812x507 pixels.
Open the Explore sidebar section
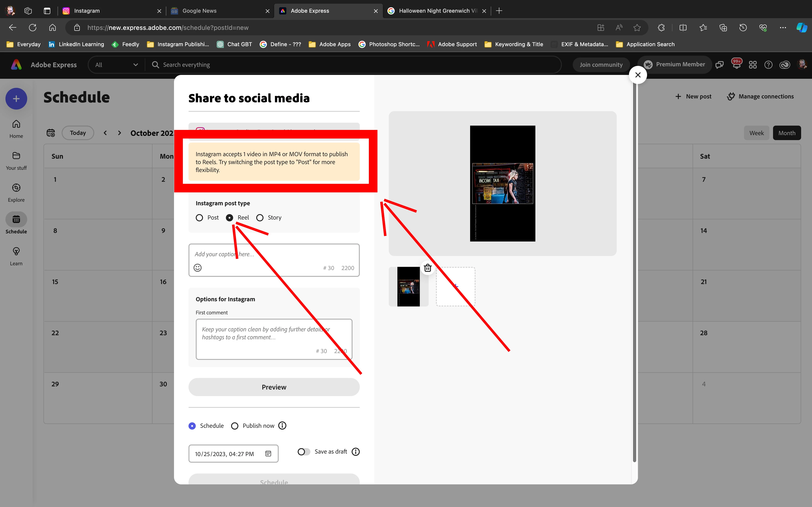click(16, 188)
